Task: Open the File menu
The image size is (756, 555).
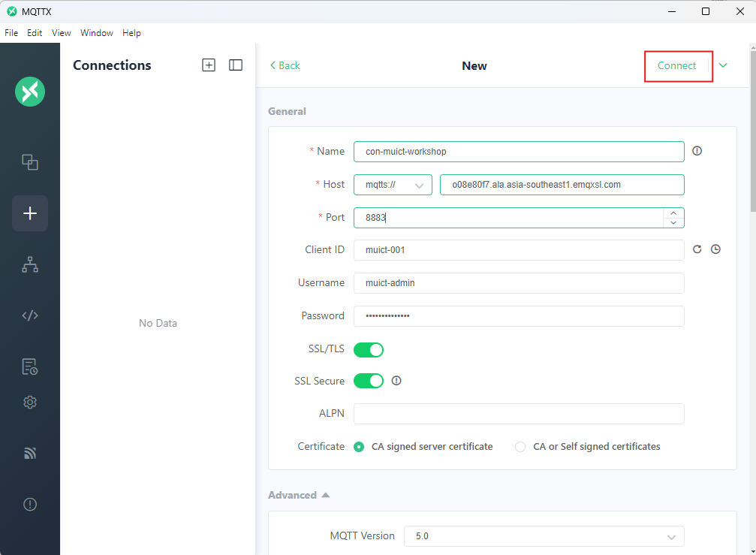Action: (x=11, y=33)
